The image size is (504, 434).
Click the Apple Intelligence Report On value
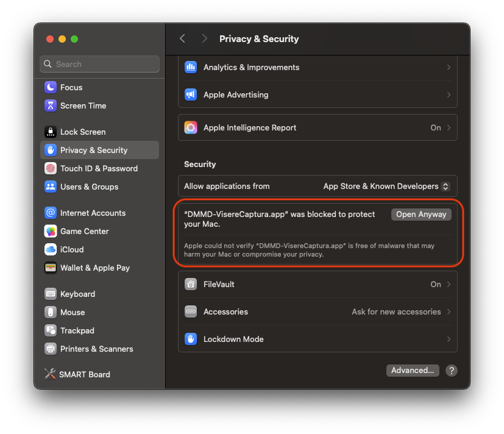(436, 127)
